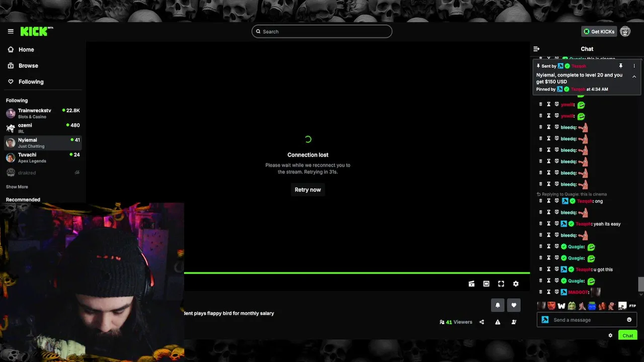The width and height of the screenshot is (644, 362).
Task: Click username before 'yeah its easy'
Action: pos(584,224)
